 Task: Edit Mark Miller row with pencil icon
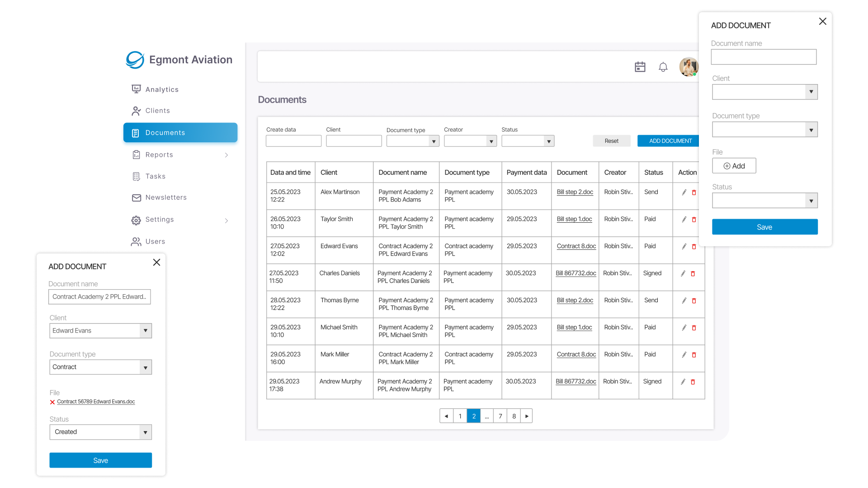pyautogui.click(x=684, y=355)
